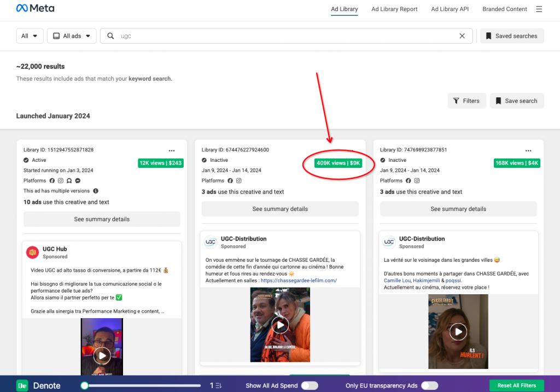Open the All ads dropdown
Screen dimensions: 560x392
71,35
